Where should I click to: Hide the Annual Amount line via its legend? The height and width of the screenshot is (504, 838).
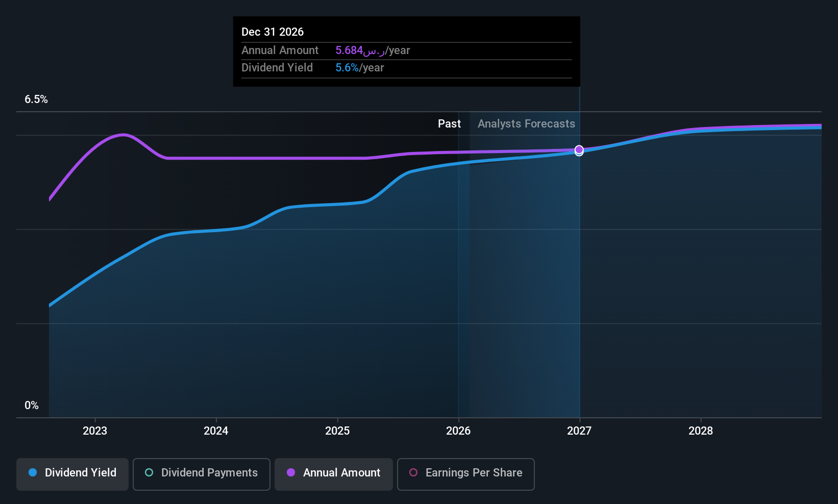click(333, 473)
